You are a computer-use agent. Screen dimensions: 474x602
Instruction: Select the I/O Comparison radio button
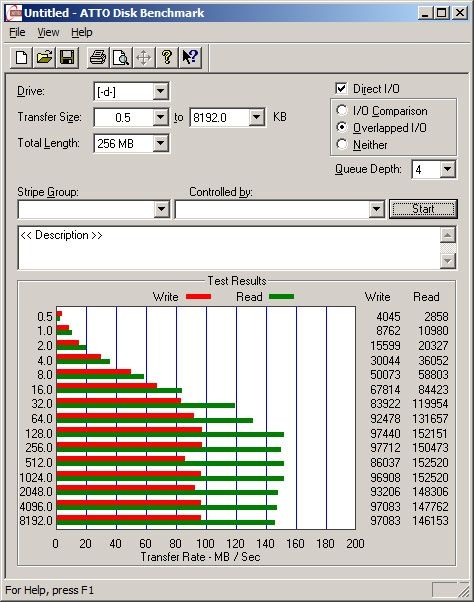pyautogui.click(x=342, y=111)
